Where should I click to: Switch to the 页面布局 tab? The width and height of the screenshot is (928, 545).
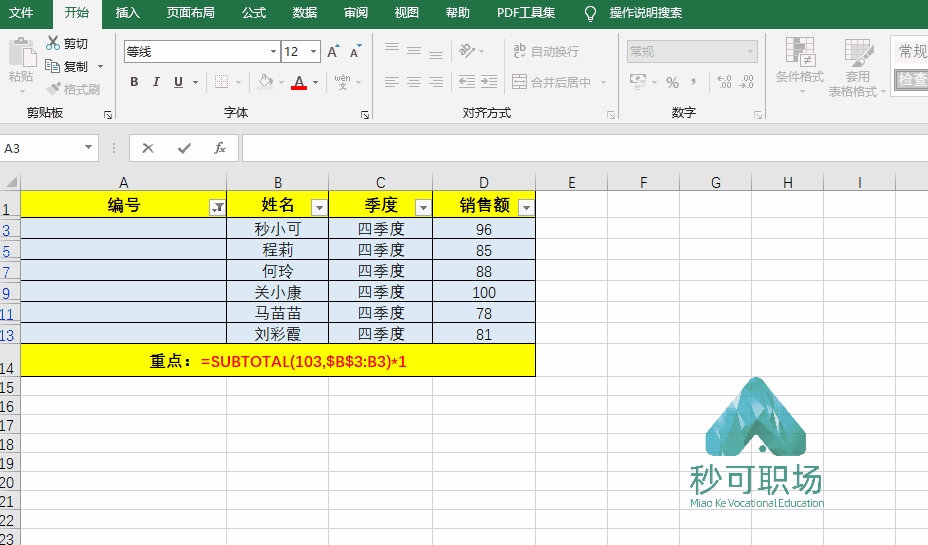(x=191, y=12)
